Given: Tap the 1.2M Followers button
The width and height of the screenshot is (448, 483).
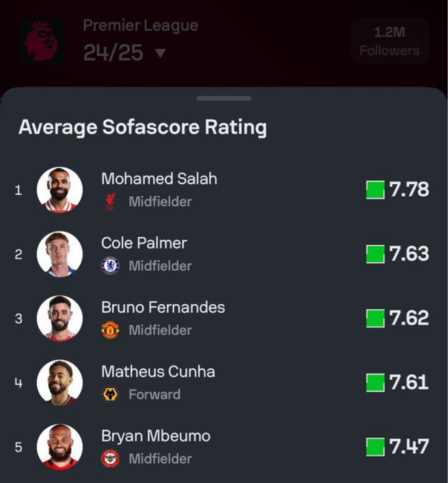Looking at the screenshot, I should (x=389, y=41).
